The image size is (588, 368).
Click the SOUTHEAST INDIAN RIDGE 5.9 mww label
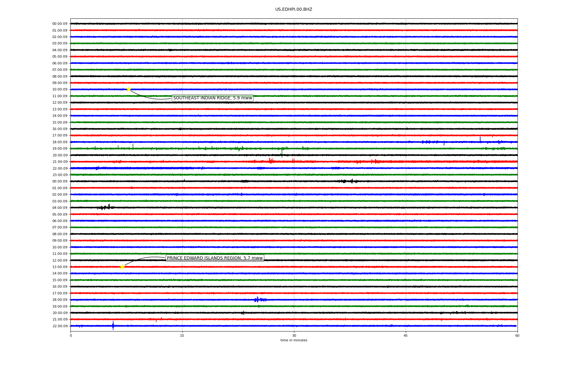pos(213,98)
